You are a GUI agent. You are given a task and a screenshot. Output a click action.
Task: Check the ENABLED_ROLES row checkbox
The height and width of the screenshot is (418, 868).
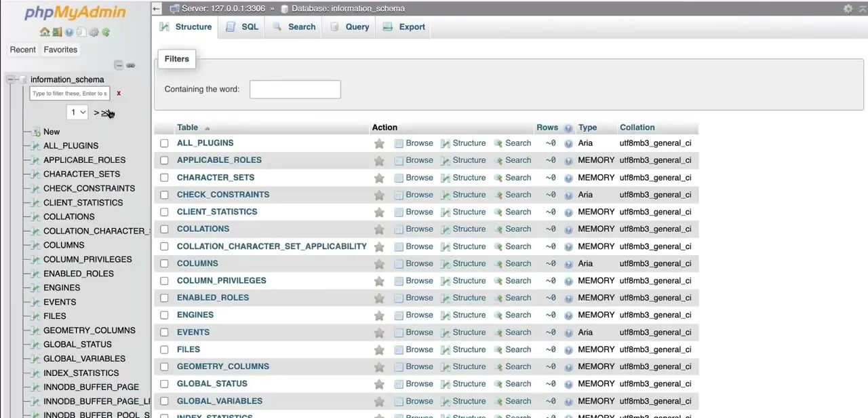(164, 298)
